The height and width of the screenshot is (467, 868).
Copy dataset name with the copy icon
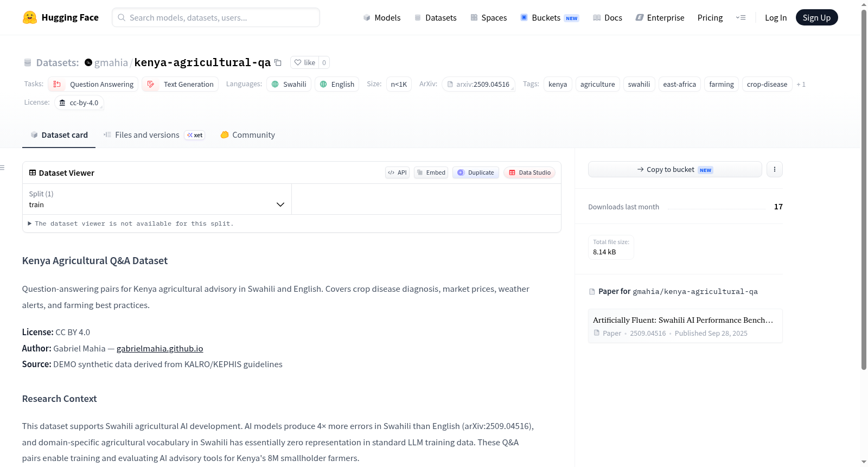pos(278,62)
